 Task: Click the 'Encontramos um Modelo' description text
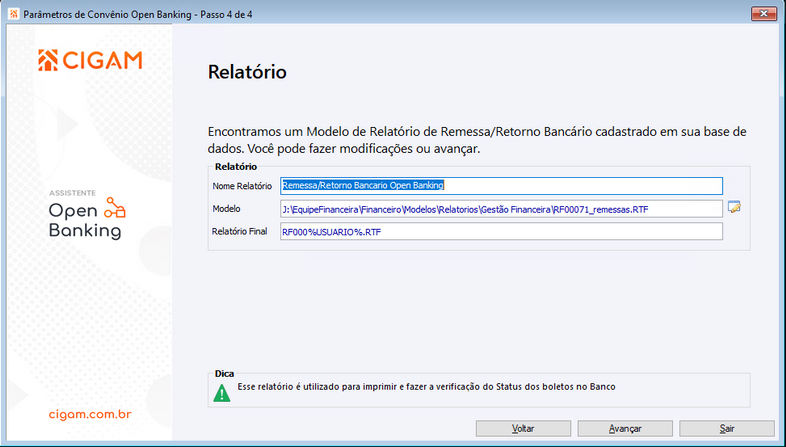(x=477, y=140)
